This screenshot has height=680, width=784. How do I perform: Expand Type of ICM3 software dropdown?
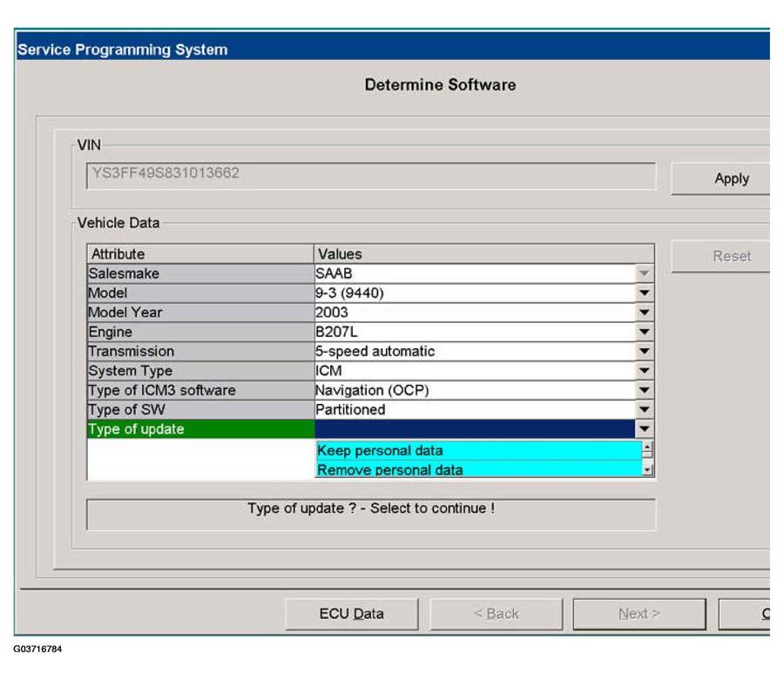tap(645, 390)
